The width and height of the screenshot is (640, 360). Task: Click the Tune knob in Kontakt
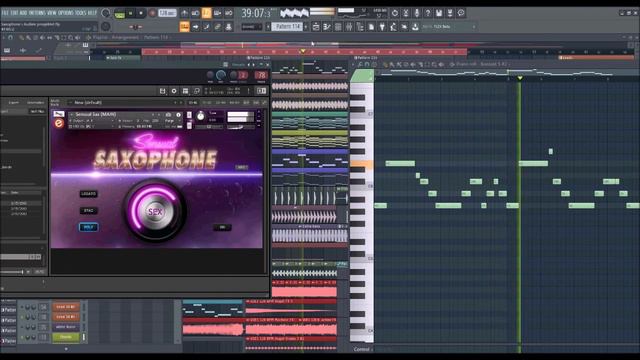tap(200, 116)
